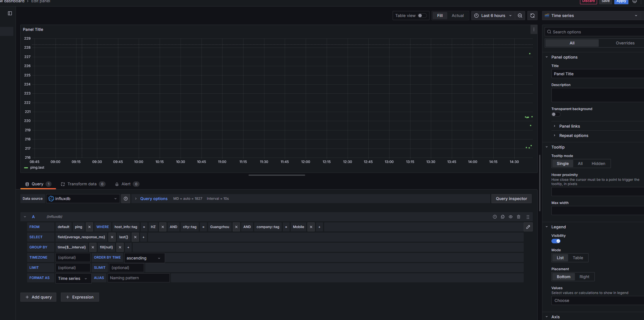Expand the Query options section
The width and height of the screenshot is (644, 320).
click(x=153, y=199)
